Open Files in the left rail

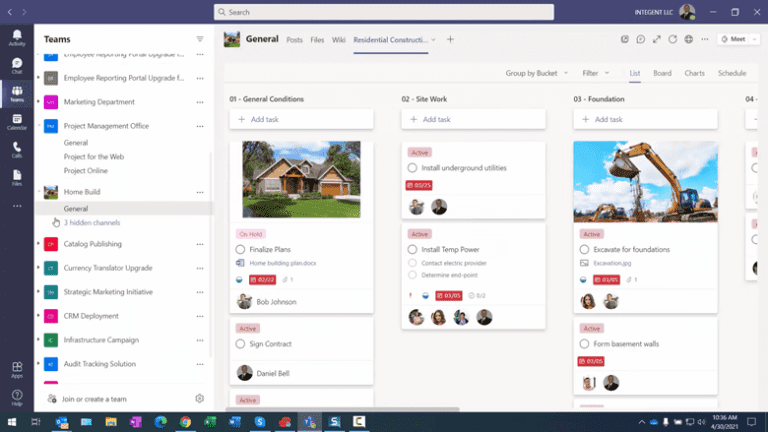pos(17,177)
